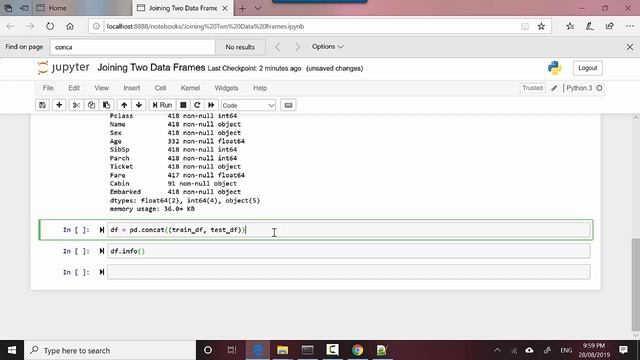This screenshot has width=640, height=360.
Task: Go to browser home page
Action: (x=70, y=27)
